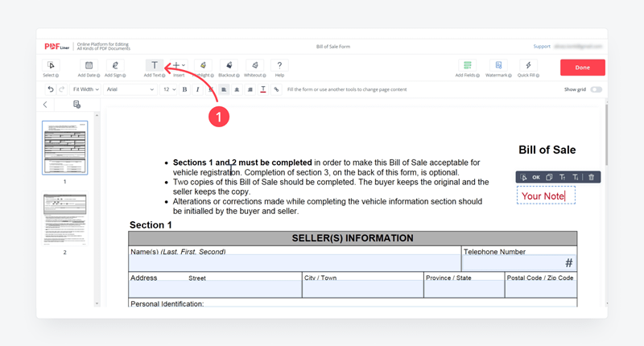Expand the Insert menu
This screenshot has width=644, height=346.
pos(179,66)
